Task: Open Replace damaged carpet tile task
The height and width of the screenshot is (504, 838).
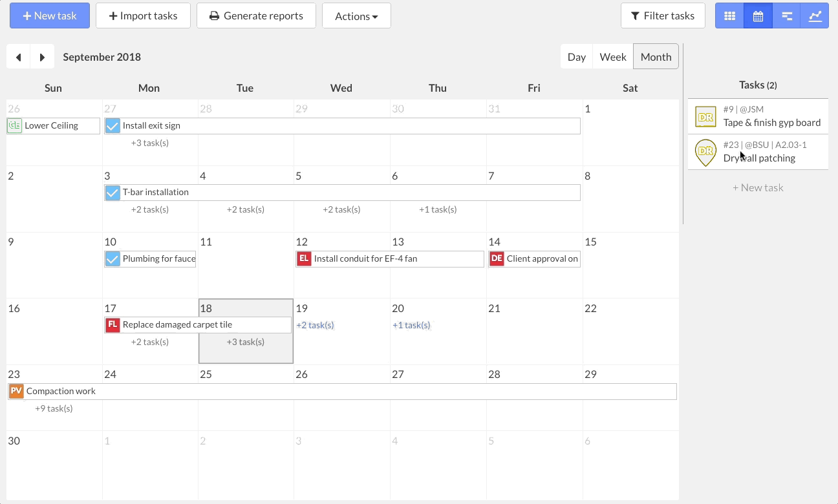Action: tap(198, 324)
